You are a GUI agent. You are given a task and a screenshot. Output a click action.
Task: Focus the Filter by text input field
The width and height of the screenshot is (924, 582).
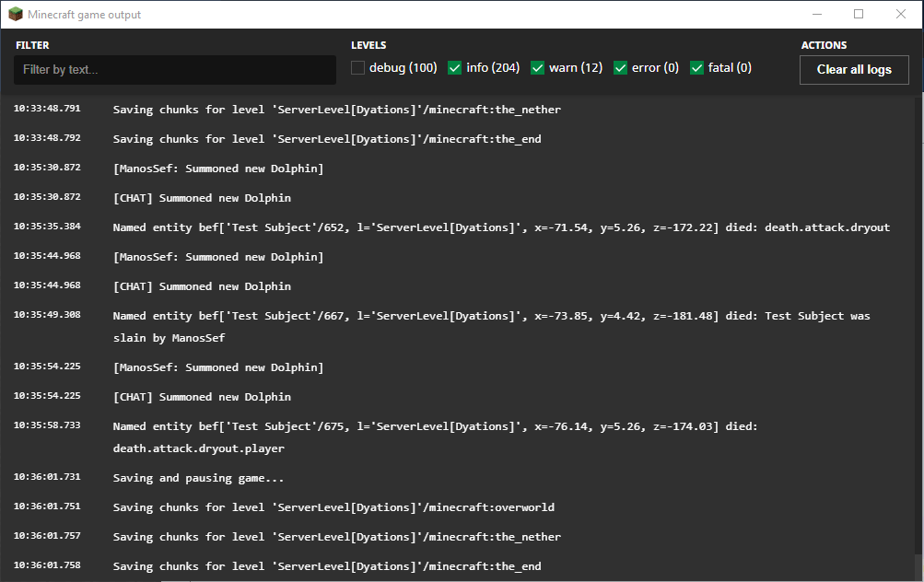click(175, 70)
